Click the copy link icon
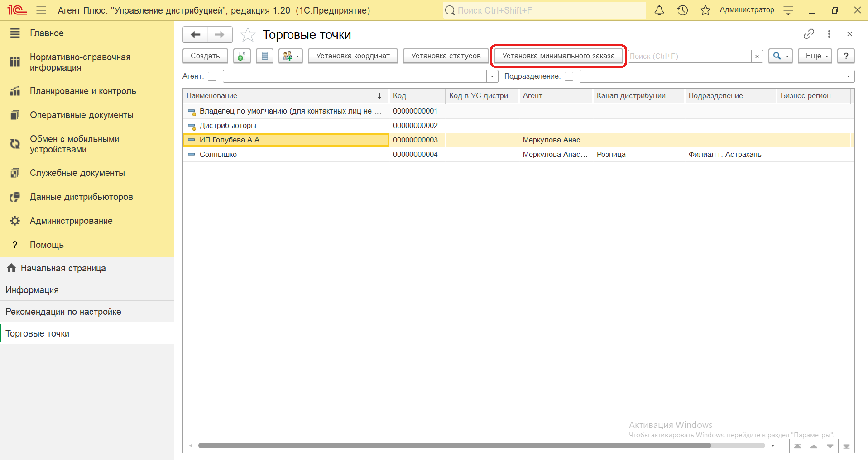 pyautogui.click(x=809, y=34)
